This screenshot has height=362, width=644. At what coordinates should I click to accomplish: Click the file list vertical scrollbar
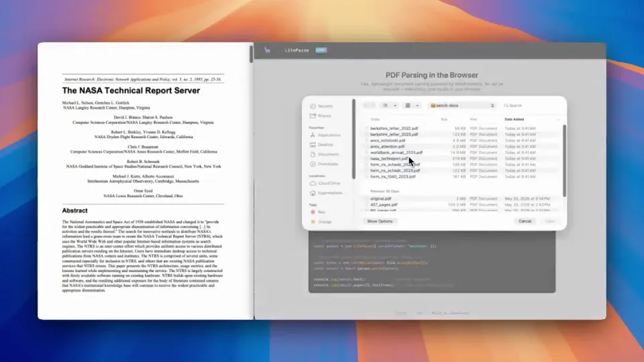[x=564, y=160]
